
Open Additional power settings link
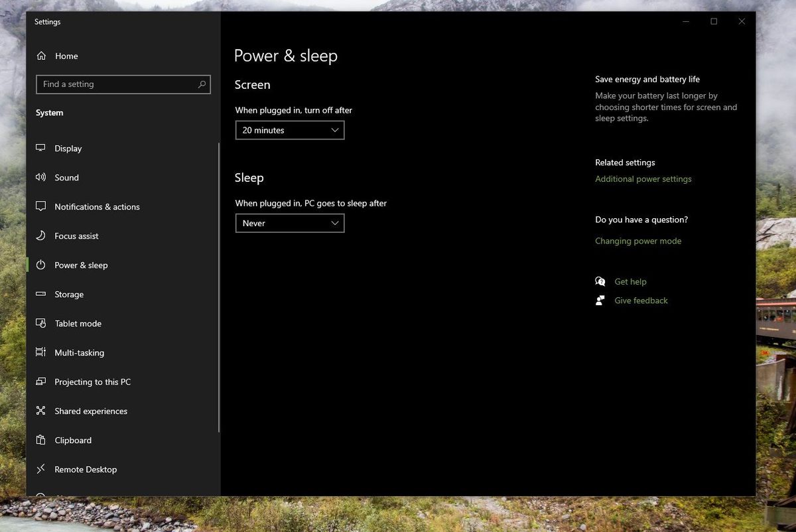643,178
